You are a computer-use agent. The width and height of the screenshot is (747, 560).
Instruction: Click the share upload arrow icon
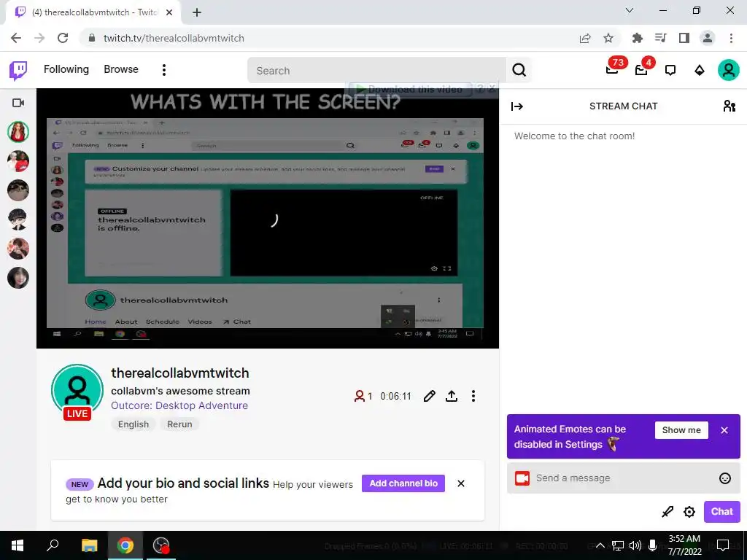[x=452, y=396]
